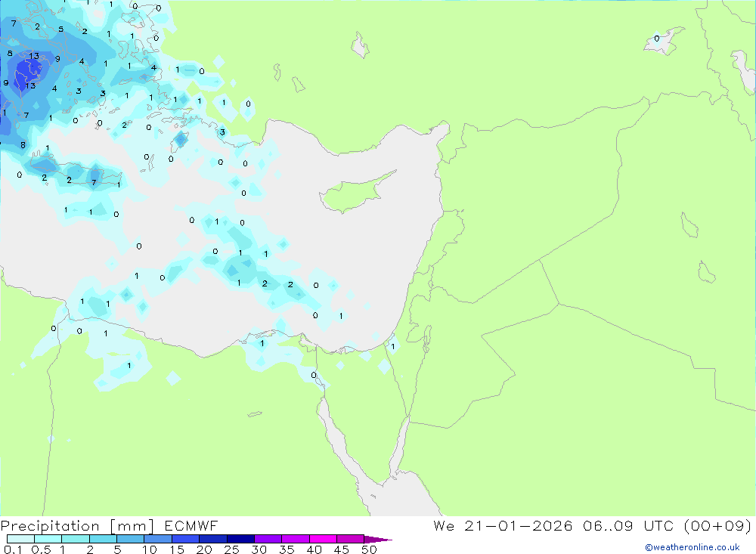The height and width of the screenshot is (554, 756).
Task: Click the 25–30 mm navy legend box
Action: pyautogui.click(x=240, y=539)
